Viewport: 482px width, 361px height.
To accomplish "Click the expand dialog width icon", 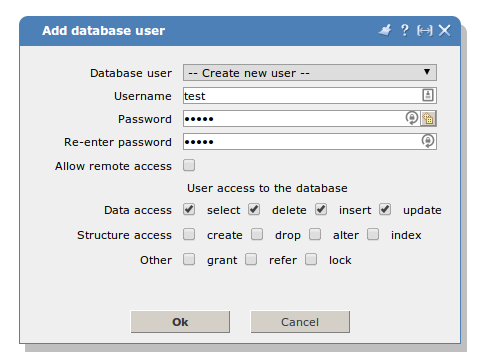I will (425, 31).
